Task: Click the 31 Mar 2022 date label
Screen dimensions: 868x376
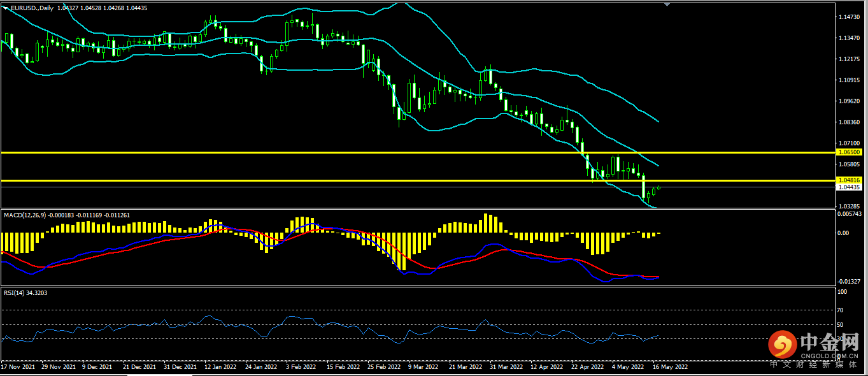Action: [x=508, y=367]
